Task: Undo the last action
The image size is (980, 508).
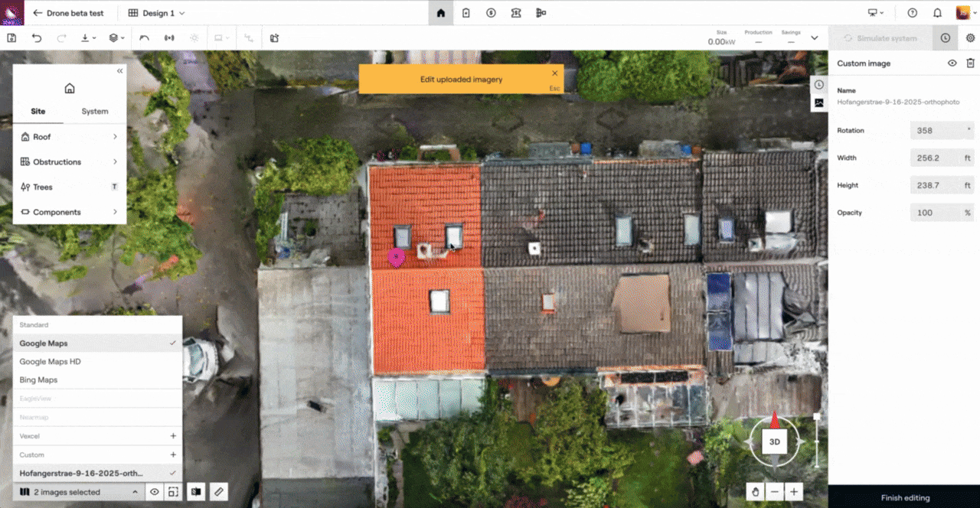Action: pos(37,37)
